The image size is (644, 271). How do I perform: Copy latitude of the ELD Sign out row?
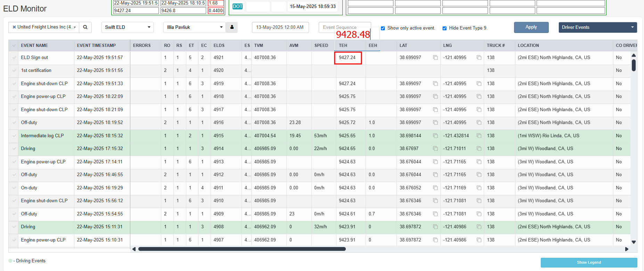coord(435,58)
